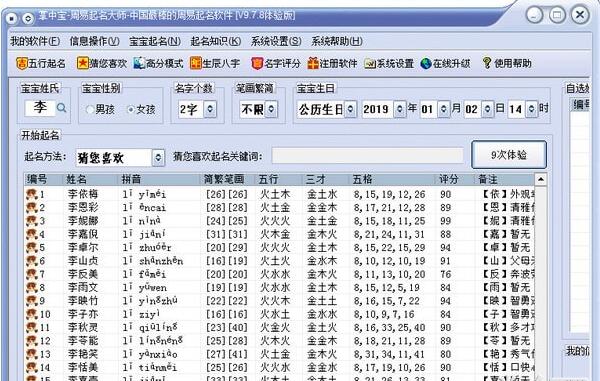Click the round arrows icon beside the title

pyautogui.click(x=28, y=18)
